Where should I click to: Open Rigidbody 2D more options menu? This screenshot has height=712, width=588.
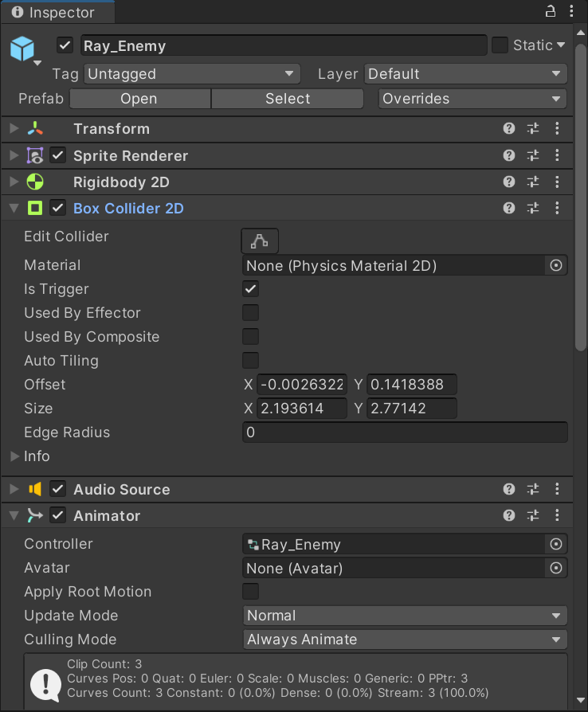tap(557, 182)
